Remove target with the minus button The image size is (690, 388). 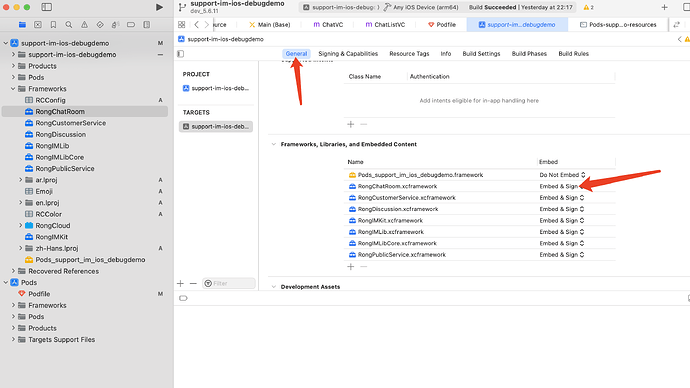pyautogui.click(x=193, y=283)
